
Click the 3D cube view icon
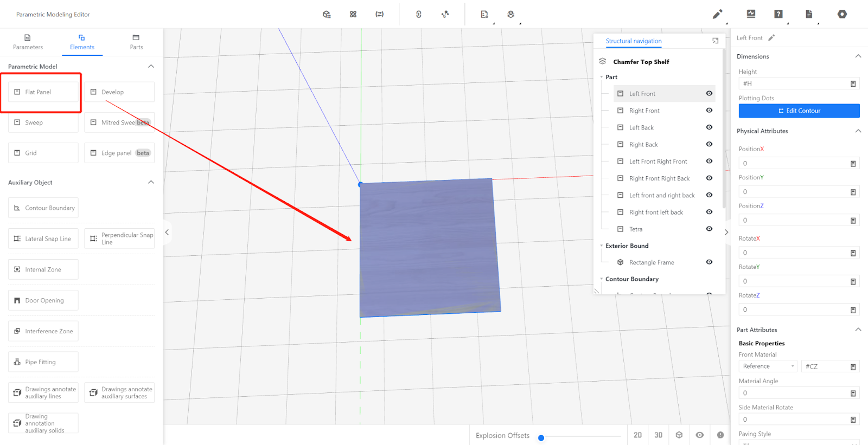pyautogui.click(x=679, y=435)
